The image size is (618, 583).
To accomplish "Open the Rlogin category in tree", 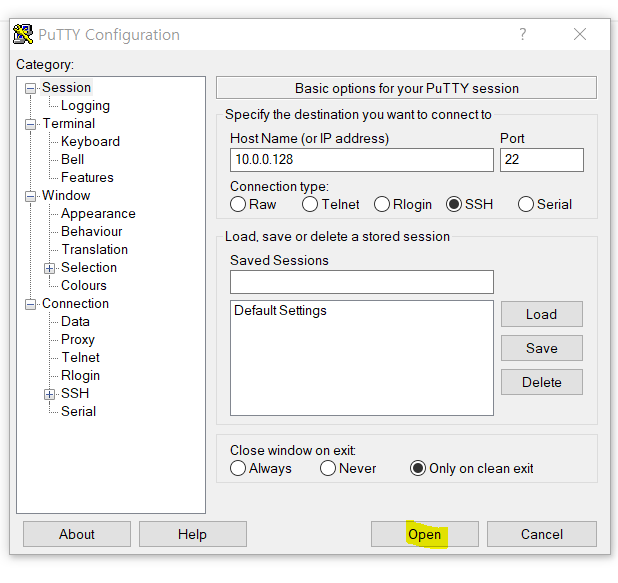I will [x=80, y=376].
